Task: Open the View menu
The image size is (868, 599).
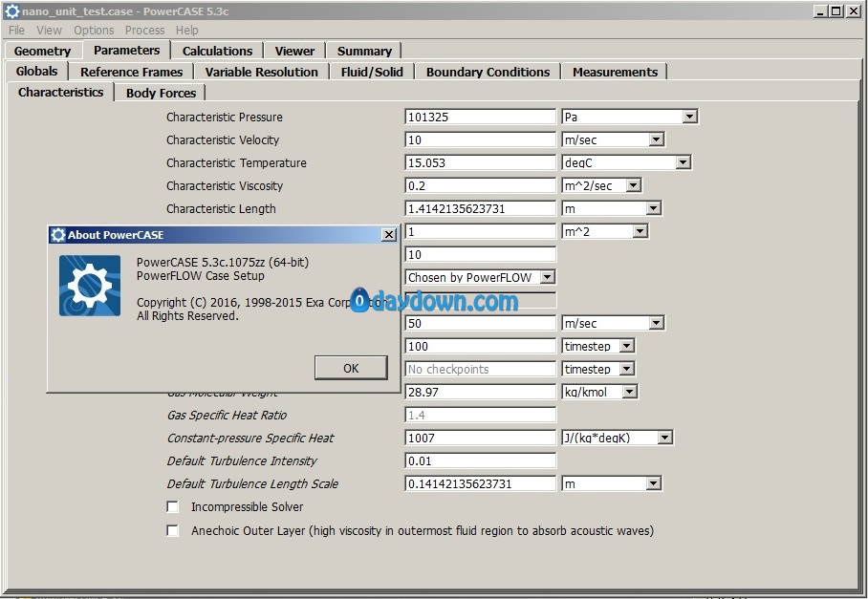Action: [50, 30]
